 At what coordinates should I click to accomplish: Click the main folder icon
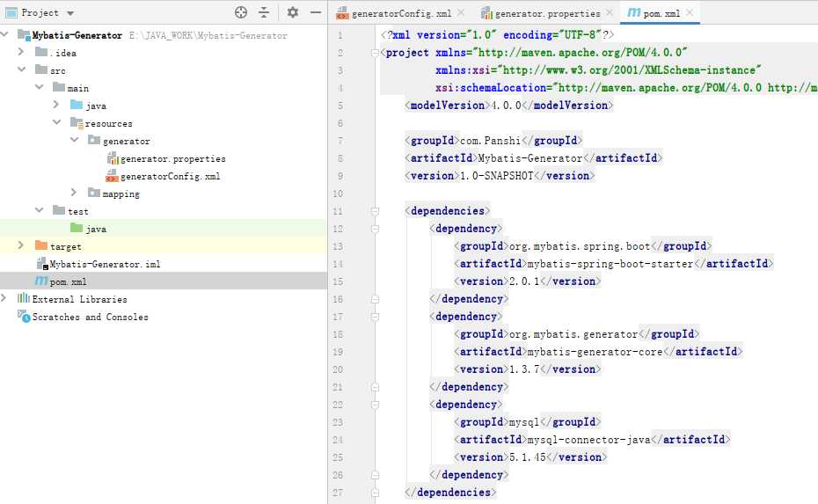pyautogui.click(x=59, y=87)
